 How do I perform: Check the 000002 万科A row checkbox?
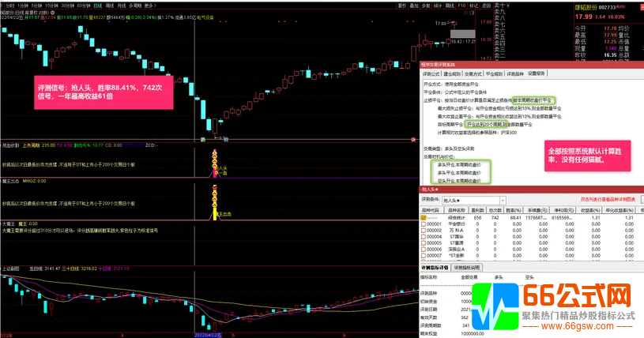424,229
